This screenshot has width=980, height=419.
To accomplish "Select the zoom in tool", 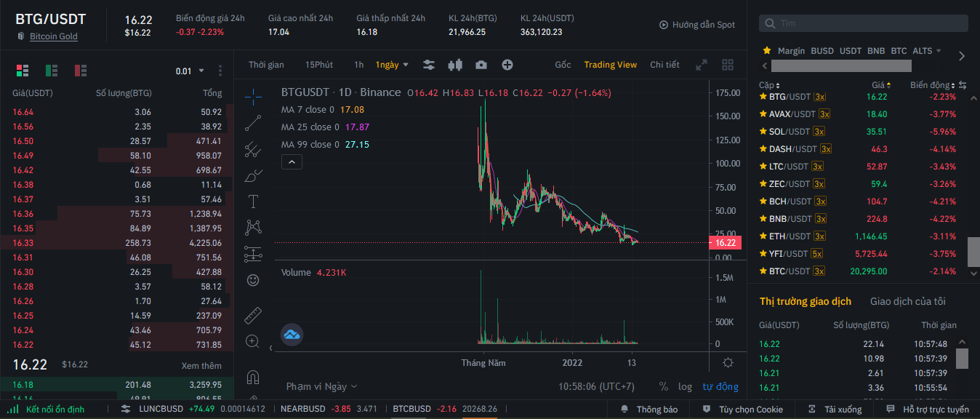I will [x=253, y=341].
